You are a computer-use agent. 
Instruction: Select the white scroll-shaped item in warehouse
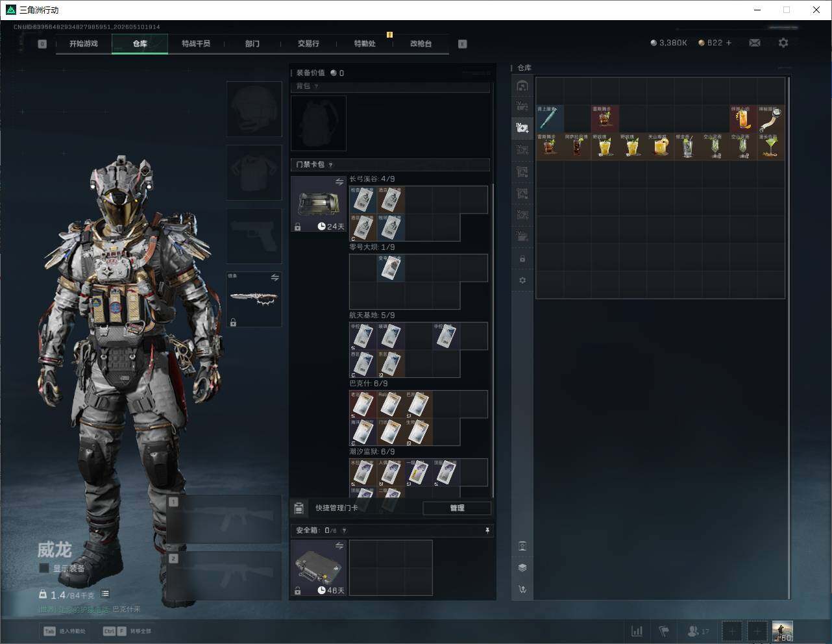[x=770, y=119]
